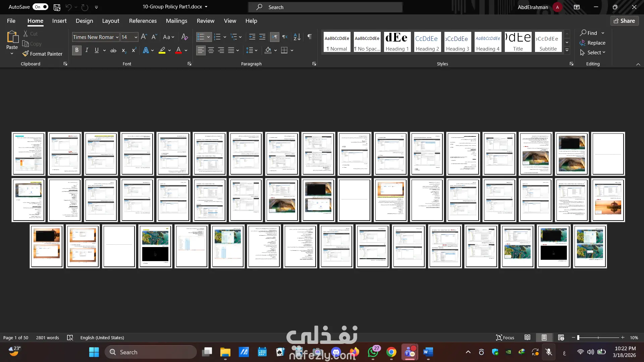Click the Share button
This screenshot has height=362, width=644.
(x=624, y=21)
